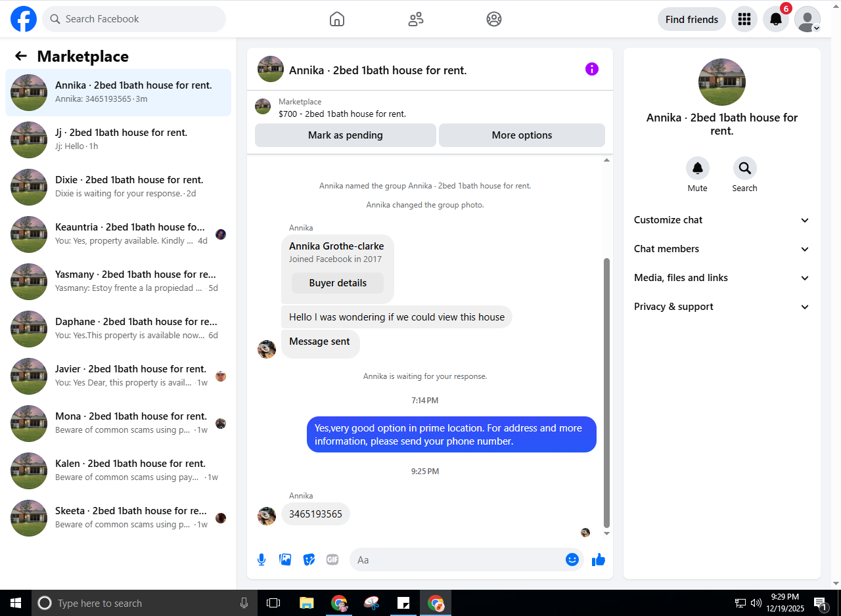841x616 pixels.
Task: Open Sticky Notes taskbar app
Action: point(403,603)
